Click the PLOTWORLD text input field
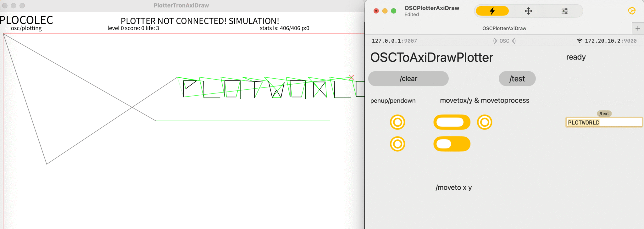This screenshot has height=229, width=644. pyautogui.click(x=603, y=122)
